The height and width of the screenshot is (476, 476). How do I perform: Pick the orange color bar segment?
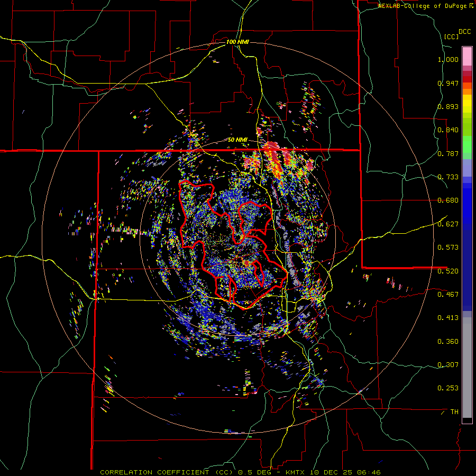click(467, 91)
